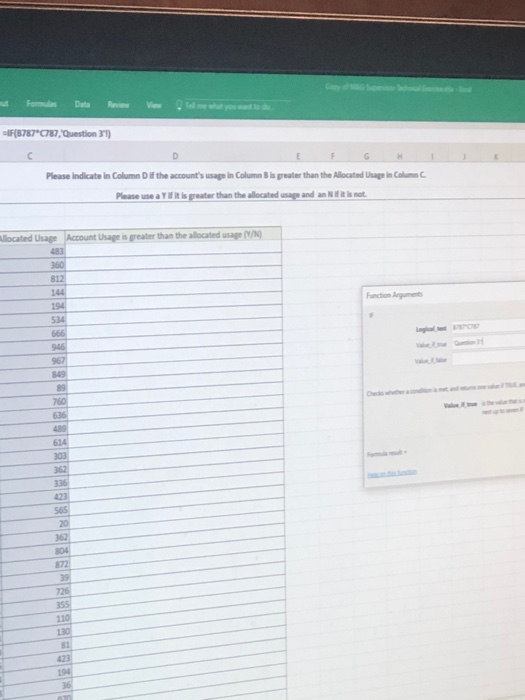Select the cell containing 483

32,251
